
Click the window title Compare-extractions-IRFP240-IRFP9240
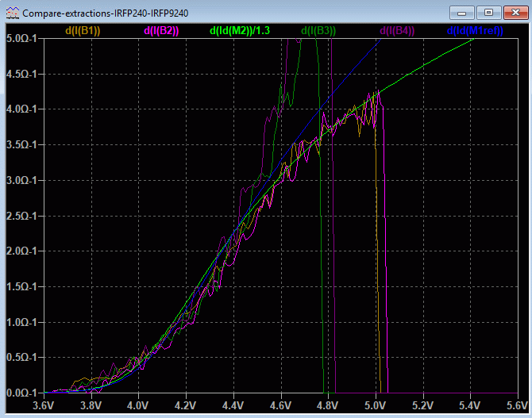pyautogui.click(x=105, y=13)
